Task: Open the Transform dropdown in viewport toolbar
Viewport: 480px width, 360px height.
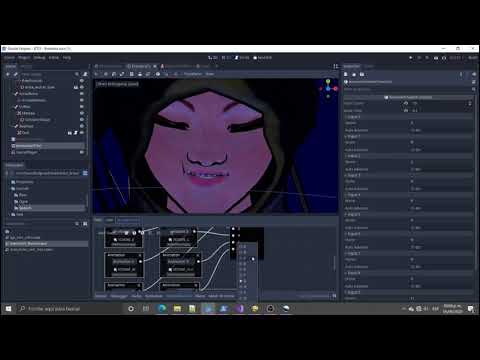Action: [193, 74]
